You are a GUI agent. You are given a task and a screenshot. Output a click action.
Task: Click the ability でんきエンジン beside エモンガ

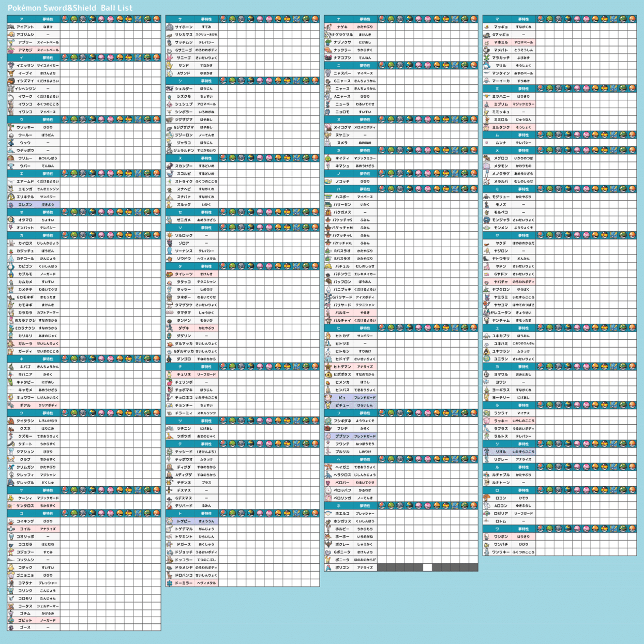pos(48,189)
